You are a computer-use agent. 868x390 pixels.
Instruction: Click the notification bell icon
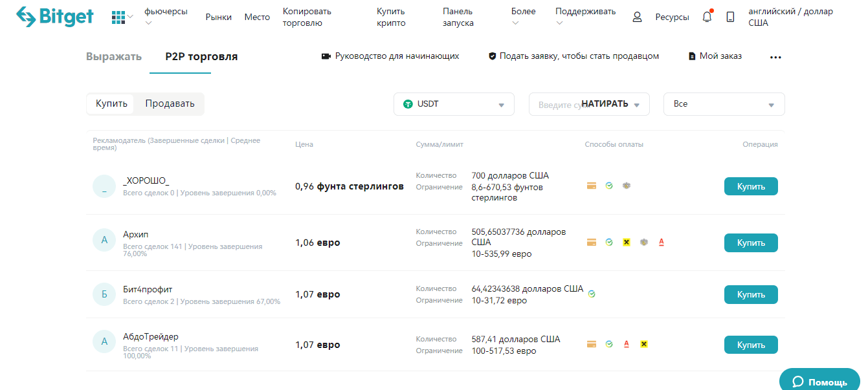tap(707, 17)
